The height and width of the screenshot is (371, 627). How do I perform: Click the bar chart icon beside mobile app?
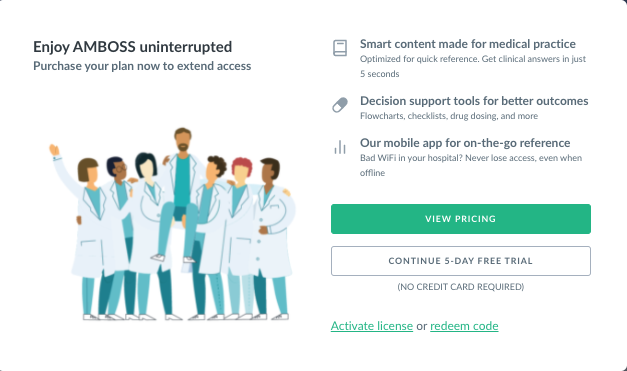click(340, 147)
